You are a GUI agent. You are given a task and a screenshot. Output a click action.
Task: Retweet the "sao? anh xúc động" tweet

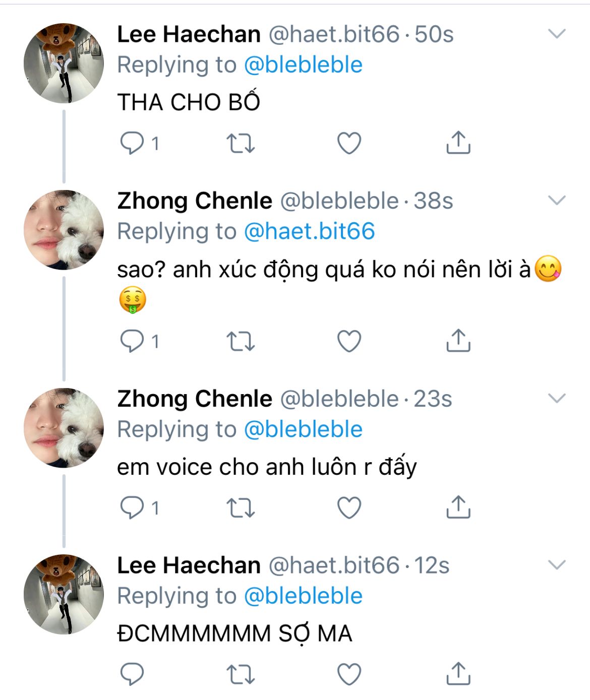tap(241, 341)
